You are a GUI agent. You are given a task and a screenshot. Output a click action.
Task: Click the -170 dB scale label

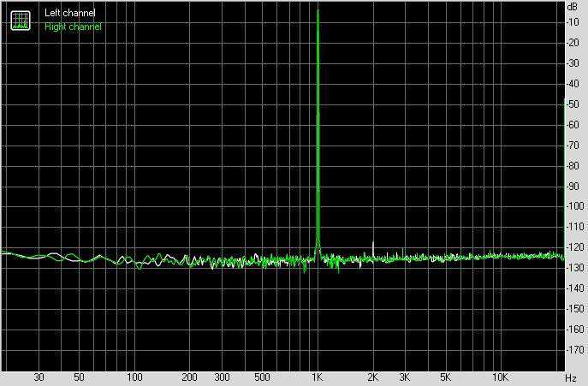coord(575,350)
